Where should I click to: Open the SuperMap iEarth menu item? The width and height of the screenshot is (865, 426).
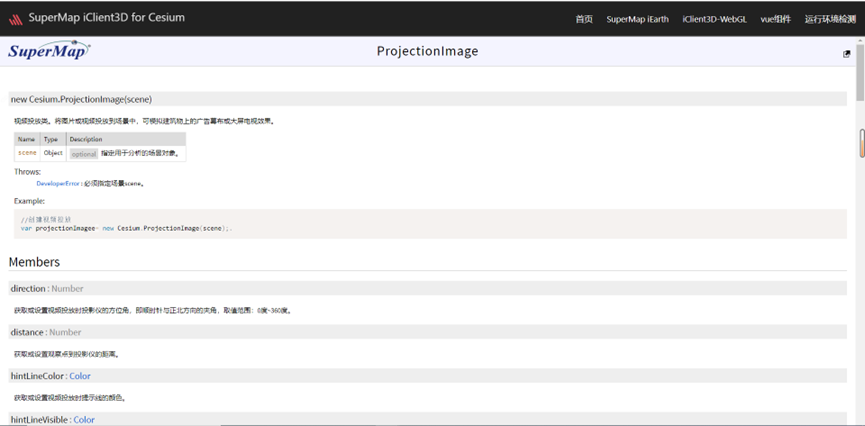(x=637, y=19)
